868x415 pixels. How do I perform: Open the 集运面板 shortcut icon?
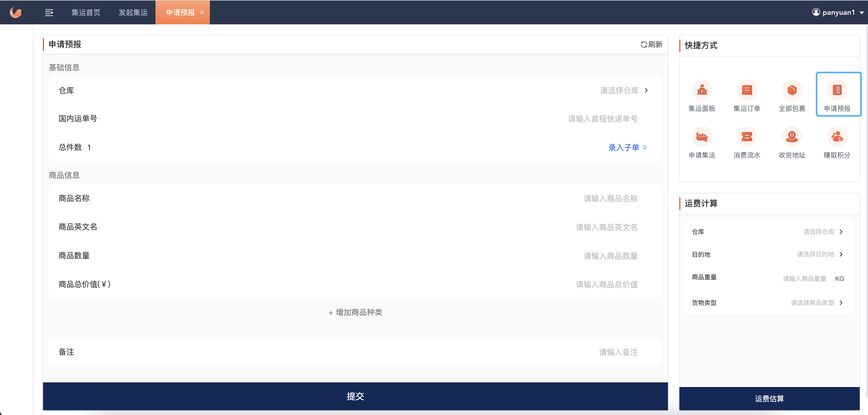[x=702, y=90]
